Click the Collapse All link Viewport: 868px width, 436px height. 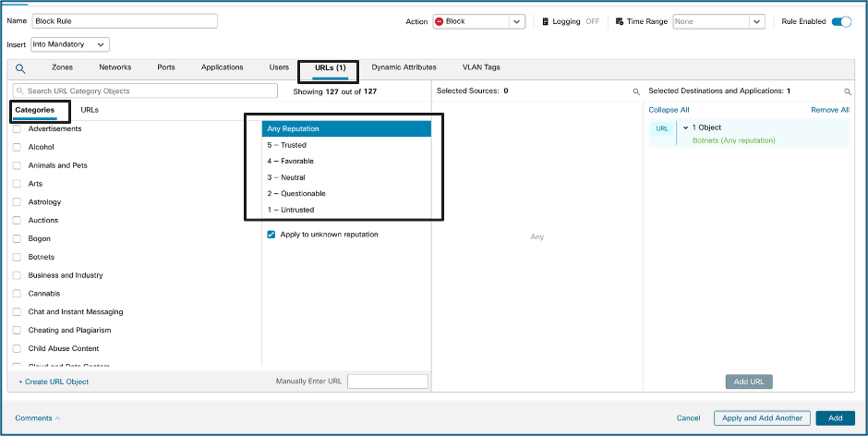coord(669,110)
